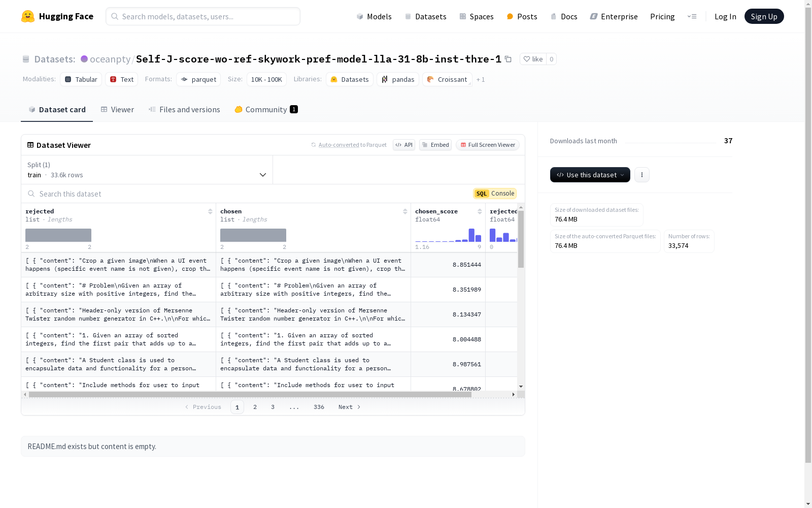
Task: Click the API button
Action: (x=404, y=145)
